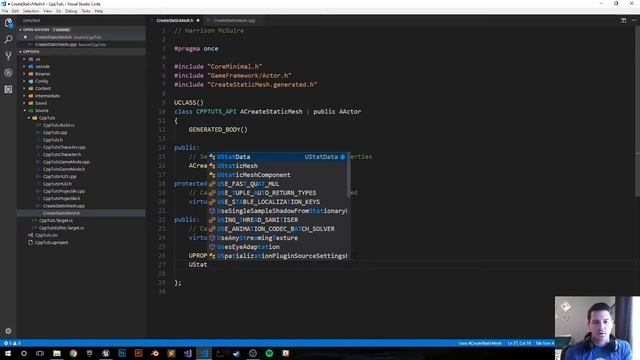640x360 pixels.
Task: Switch to VS Code on the taskbar
Action: pos(204,353)
